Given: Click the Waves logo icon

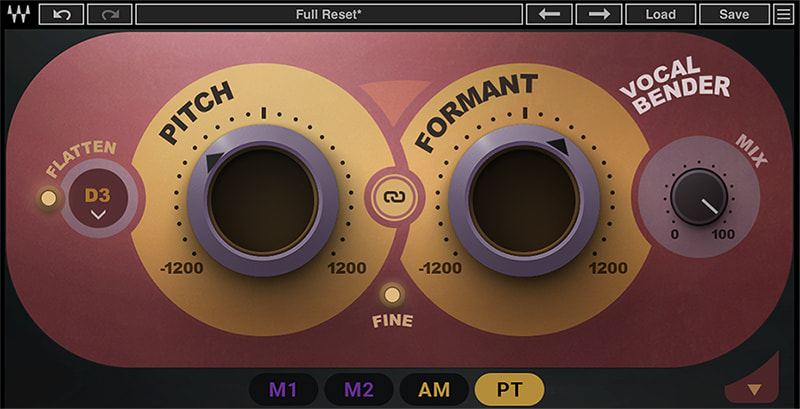Looking at the screenshot, I should [20, 14].
